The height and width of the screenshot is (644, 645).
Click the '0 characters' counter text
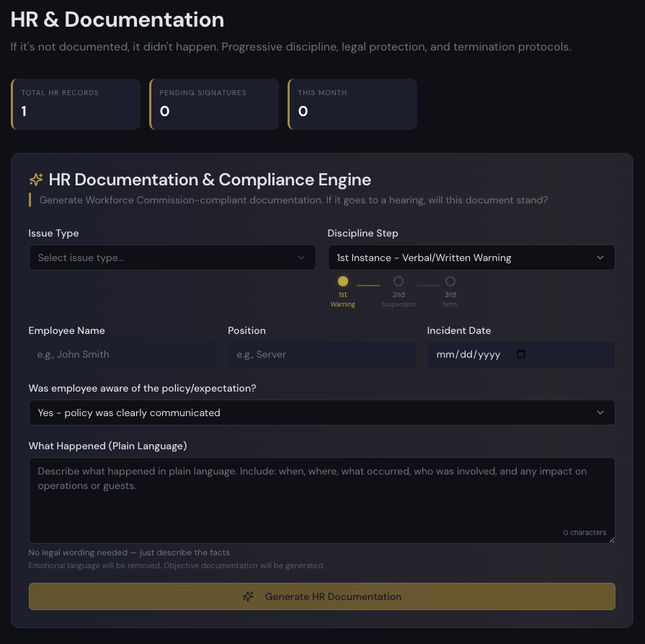584,532
